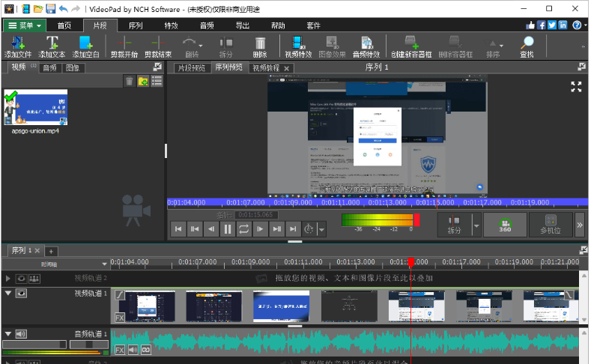Click the 指针 cursor time field
Image resolution: width=594 pixels, height=364 pixels.
(x=256, y=215)
